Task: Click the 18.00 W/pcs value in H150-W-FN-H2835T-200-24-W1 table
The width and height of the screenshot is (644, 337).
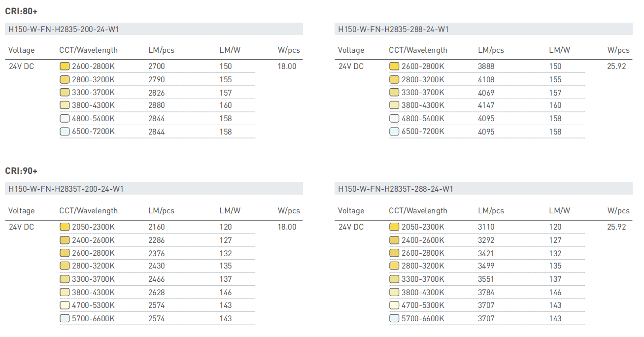Action: point(287,227)
